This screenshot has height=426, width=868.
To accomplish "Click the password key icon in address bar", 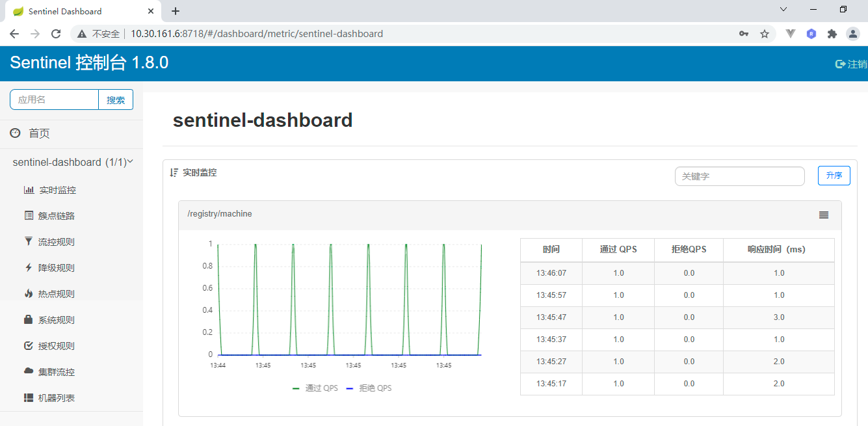I will click(744, 34).
